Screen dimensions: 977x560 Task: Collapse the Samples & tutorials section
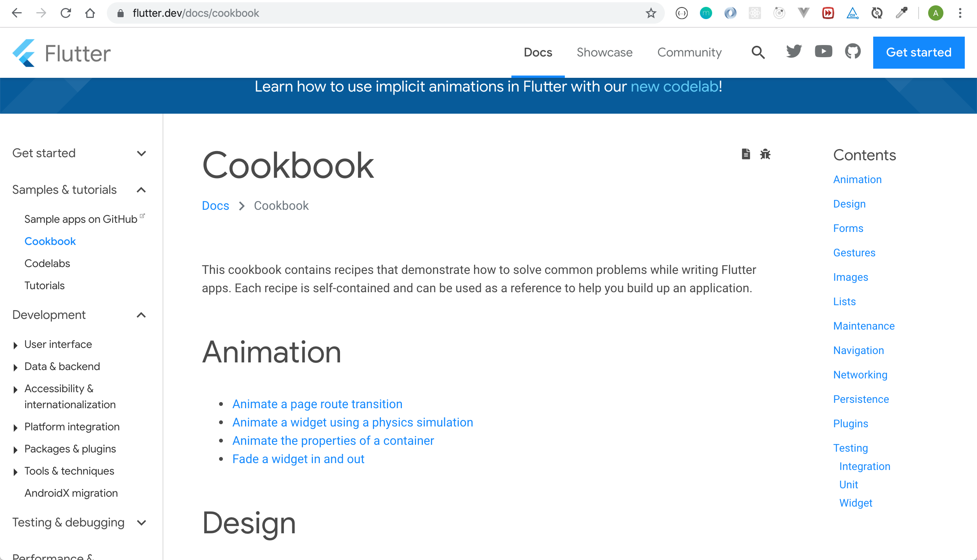coord(141,190)
